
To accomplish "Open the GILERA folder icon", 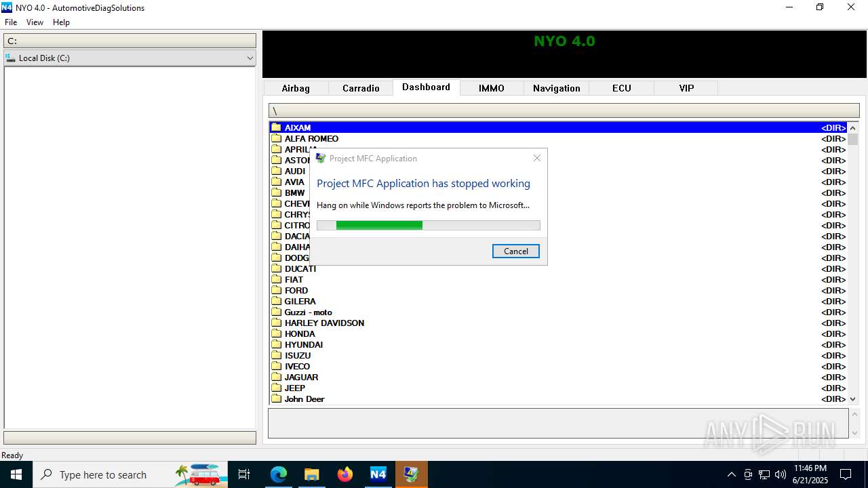I will [276, 301].
